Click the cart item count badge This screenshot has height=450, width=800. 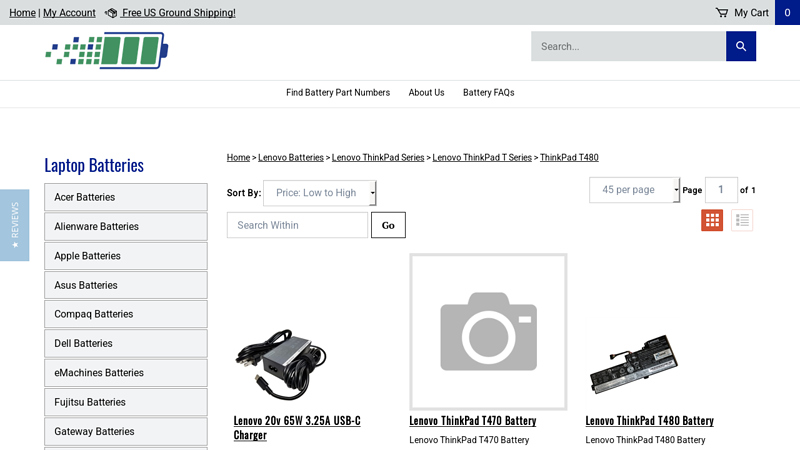point(787,13)
